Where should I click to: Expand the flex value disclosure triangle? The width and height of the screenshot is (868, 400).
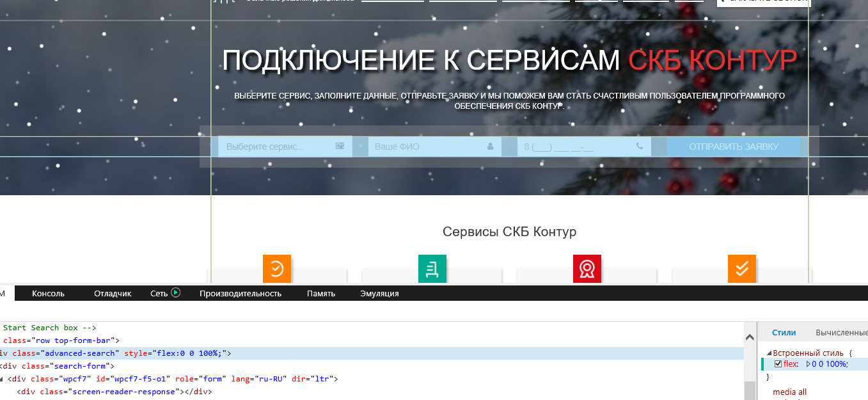(x=808, y=364)
